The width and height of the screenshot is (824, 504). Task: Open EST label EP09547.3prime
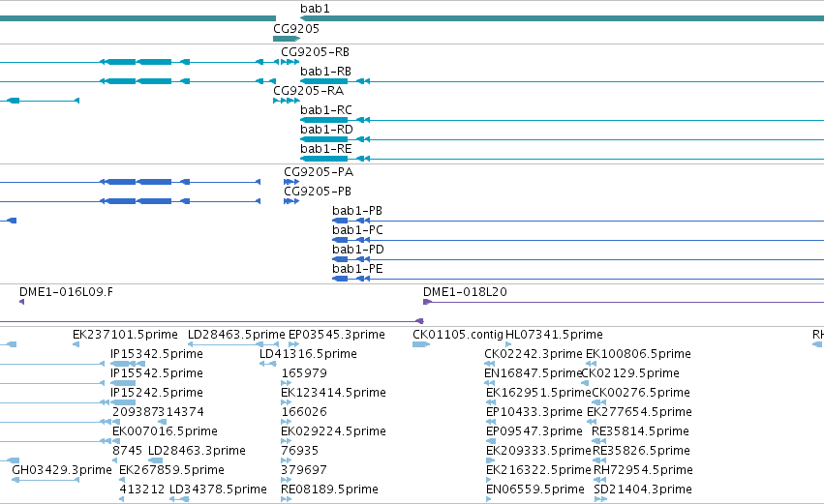pyautogui.click(x=534, y=432)
